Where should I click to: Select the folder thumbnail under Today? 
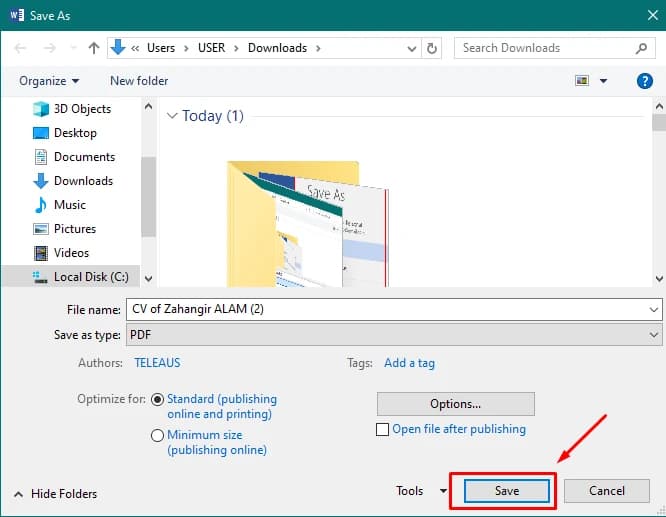coord(307,224)
